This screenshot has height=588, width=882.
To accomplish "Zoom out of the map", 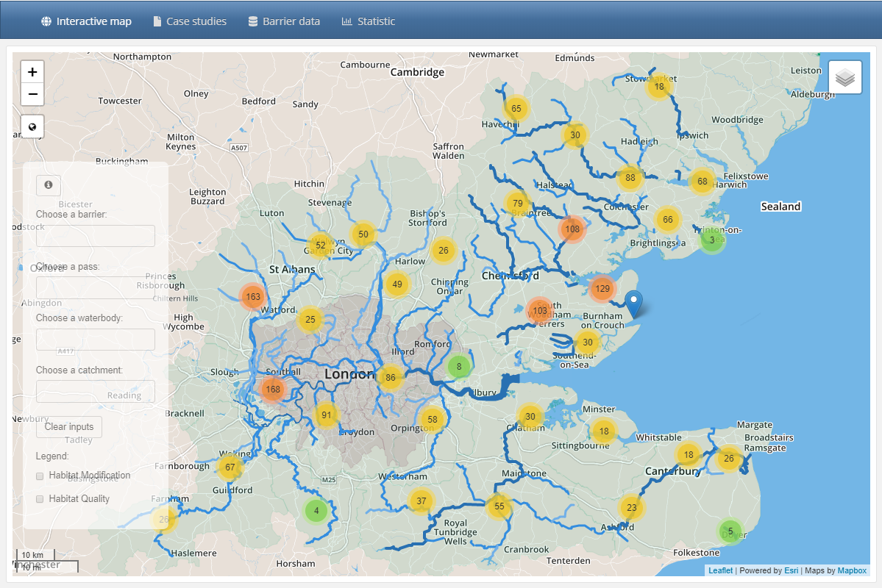I will click(32, 94).
